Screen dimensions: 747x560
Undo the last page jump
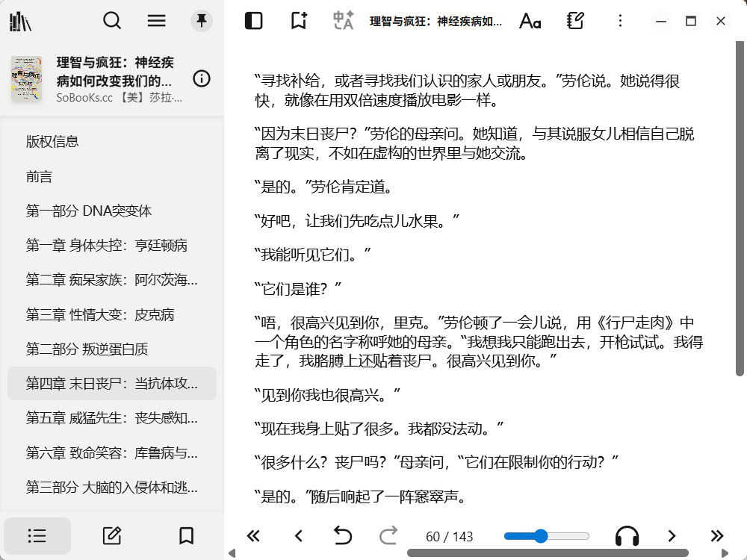pyautogui.click(x=343, y=535)
